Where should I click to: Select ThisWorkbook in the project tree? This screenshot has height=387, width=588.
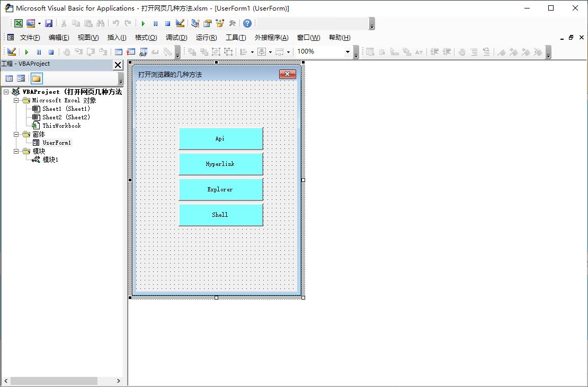point(61,126)
